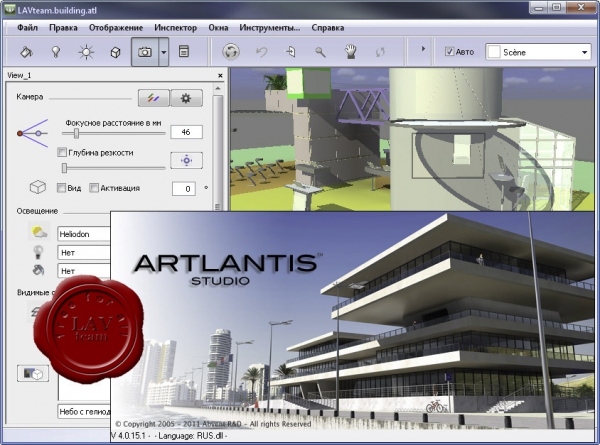Viewport: 600px width, 445px height.
Task: Expand the camera inspector dropdown arrow
Action: click(x=163, y=52)
